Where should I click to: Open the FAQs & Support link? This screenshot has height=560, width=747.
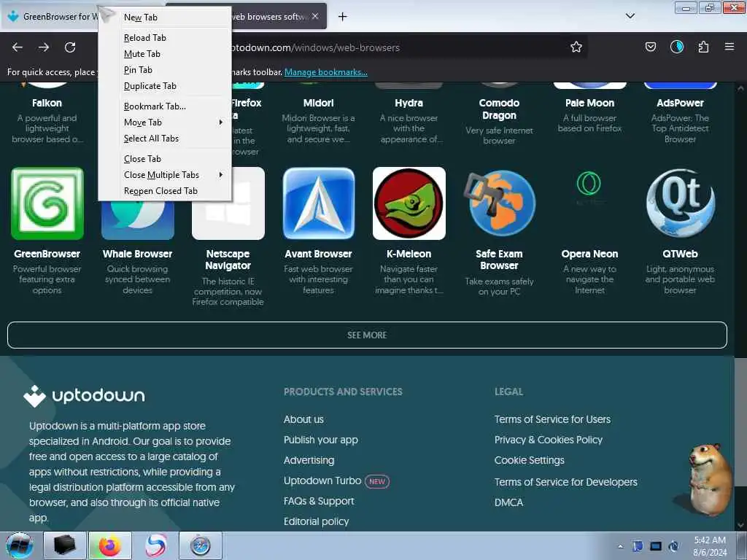coord(319,501)
